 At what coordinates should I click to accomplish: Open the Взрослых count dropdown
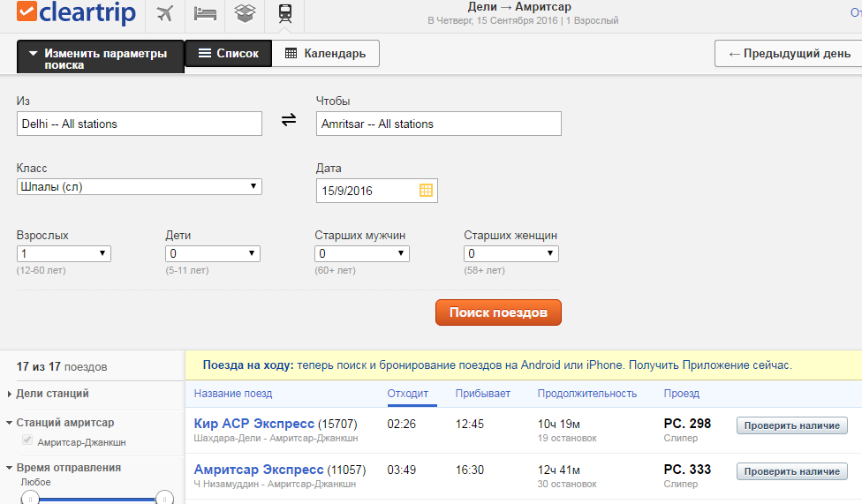click(64, 253)
